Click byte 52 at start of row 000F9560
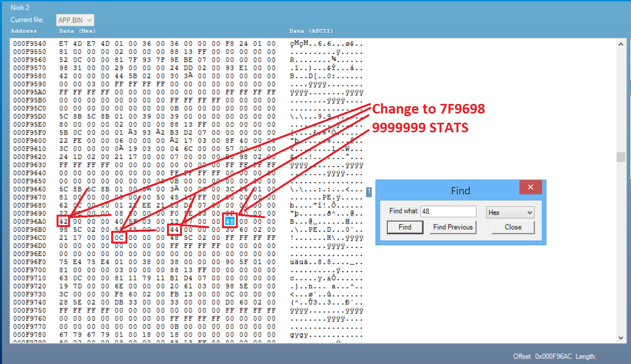 tap(63, 60)
